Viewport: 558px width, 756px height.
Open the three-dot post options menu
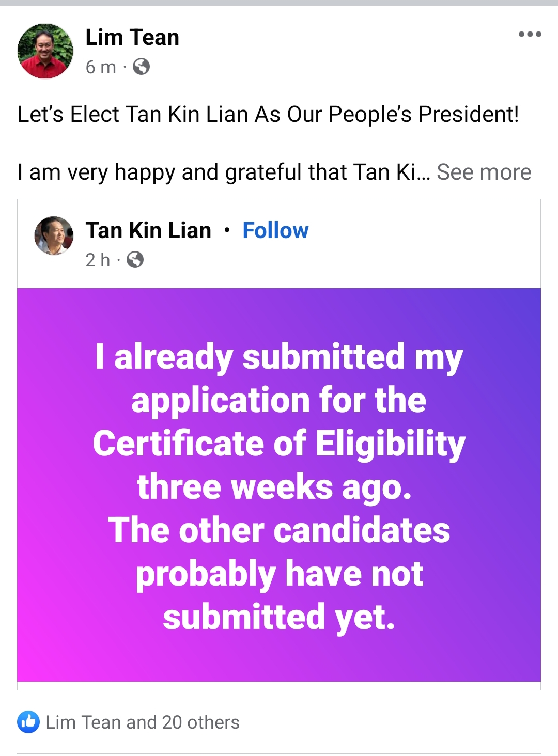click(530, 35)
